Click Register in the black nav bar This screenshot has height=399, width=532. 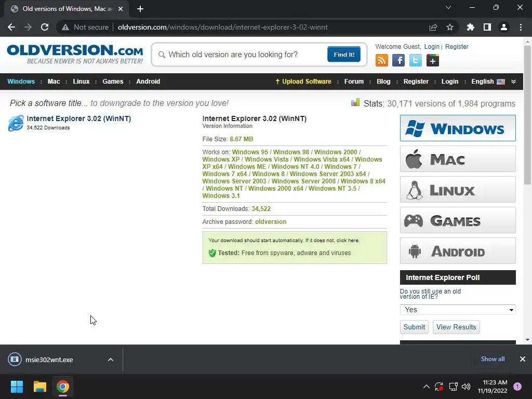click(x=416, y=82)
